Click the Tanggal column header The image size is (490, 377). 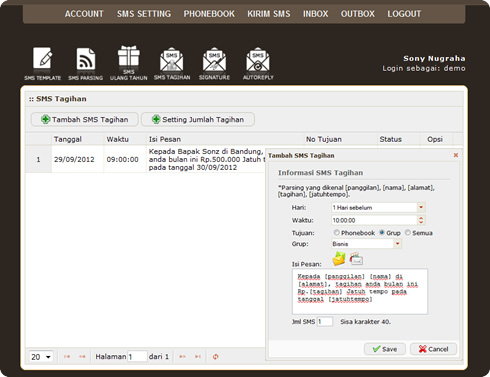click(x=78, y=139)
